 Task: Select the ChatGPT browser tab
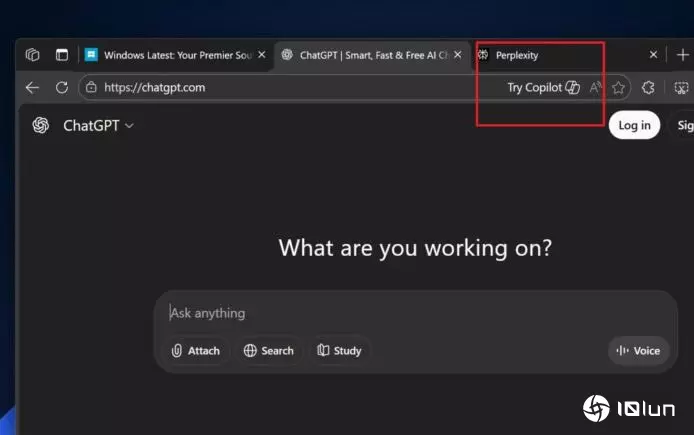[371, 55]
